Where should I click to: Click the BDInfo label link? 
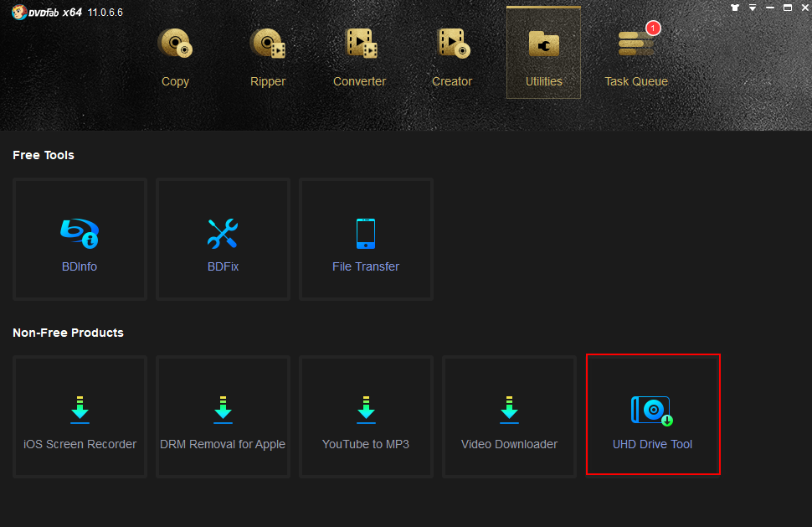click(x=80, y=266)
